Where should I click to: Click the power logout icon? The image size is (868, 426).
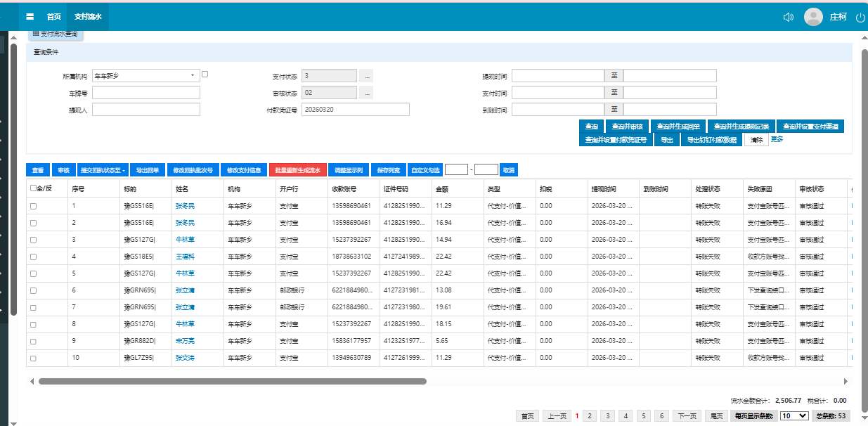tap(860, 18)
